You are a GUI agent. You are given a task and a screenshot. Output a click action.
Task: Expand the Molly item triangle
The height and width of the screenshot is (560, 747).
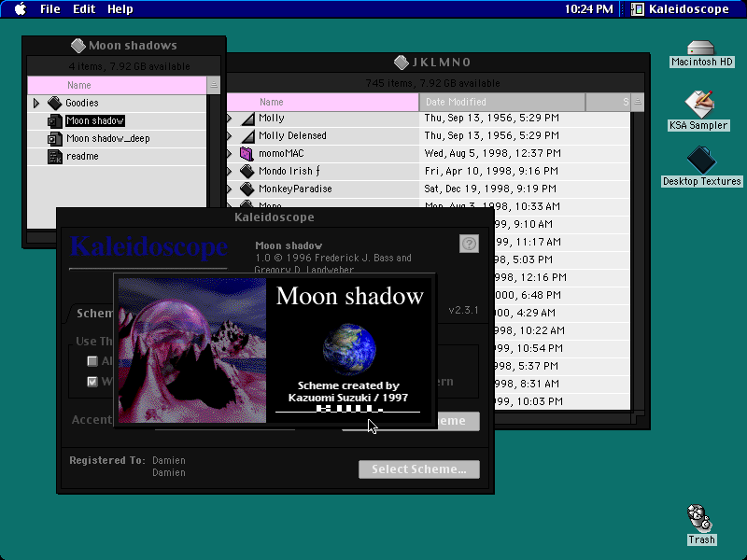[x=230, y=119]
